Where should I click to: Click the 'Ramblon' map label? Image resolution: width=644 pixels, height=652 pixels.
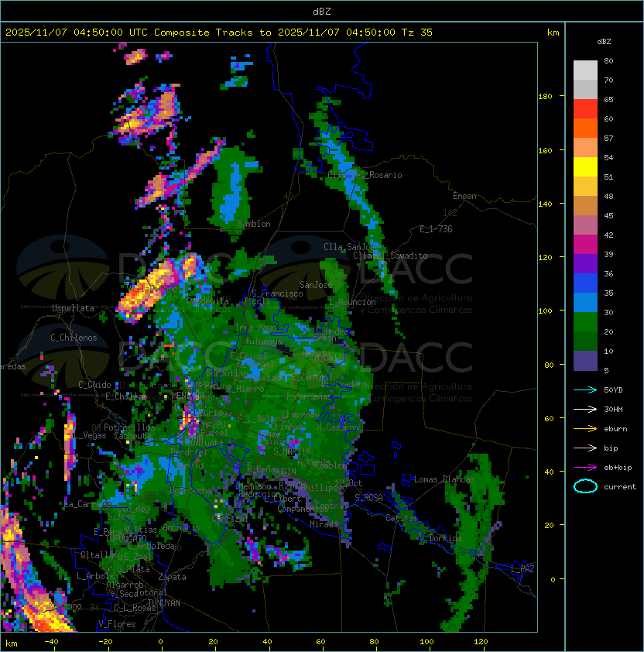coord(254,224)
